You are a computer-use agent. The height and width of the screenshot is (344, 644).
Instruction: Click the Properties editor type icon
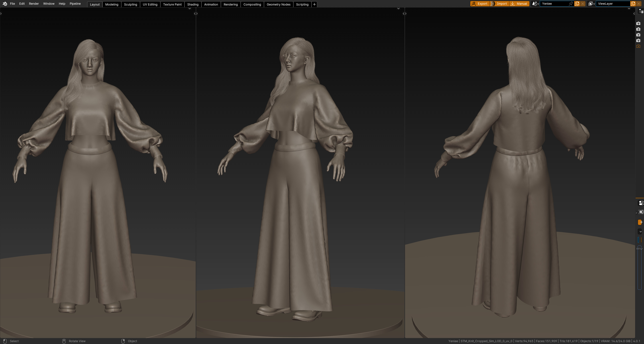pyautogui.click(x=641, y=203)
